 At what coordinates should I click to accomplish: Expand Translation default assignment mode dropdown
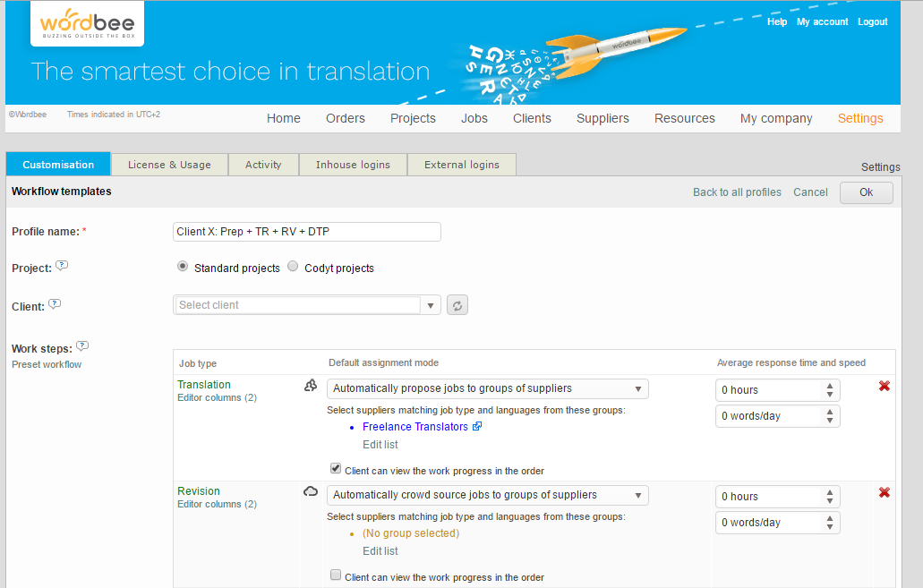(488, 388)
